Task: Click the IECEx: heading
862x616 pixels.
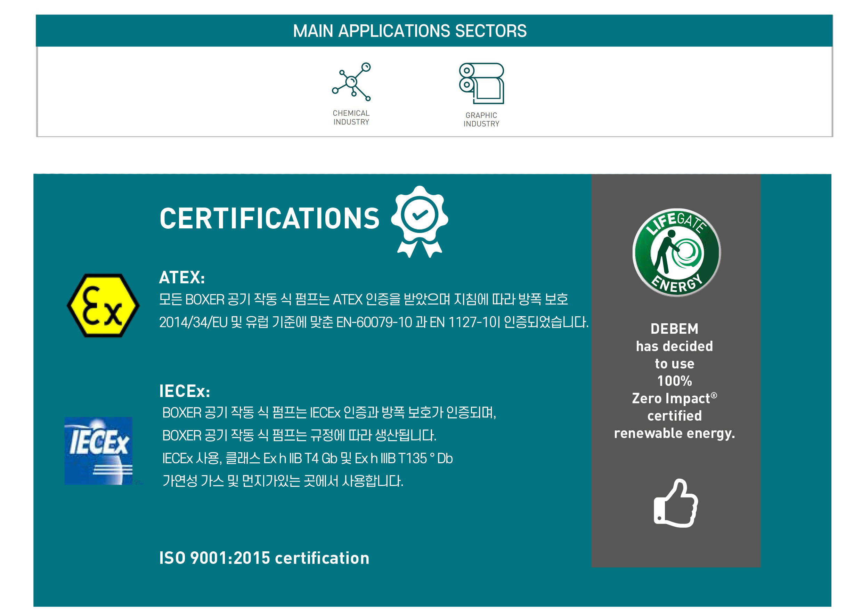Action: coord(184,391)
